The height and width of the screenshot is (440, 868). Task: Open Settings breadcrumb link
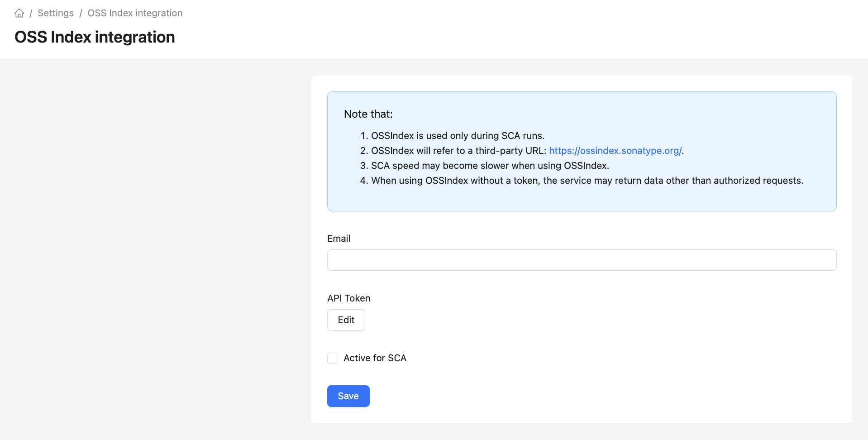(56, 13)
